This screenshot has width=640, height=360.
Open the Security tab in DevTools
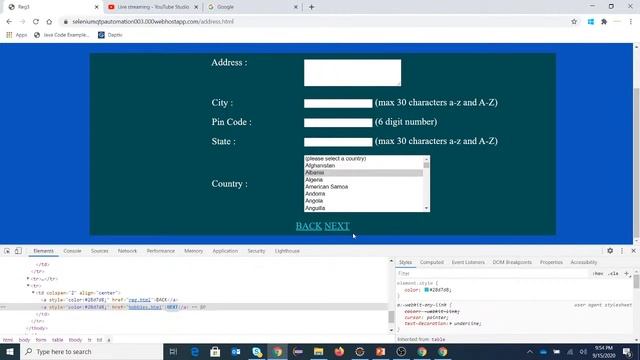coord(256,251)
